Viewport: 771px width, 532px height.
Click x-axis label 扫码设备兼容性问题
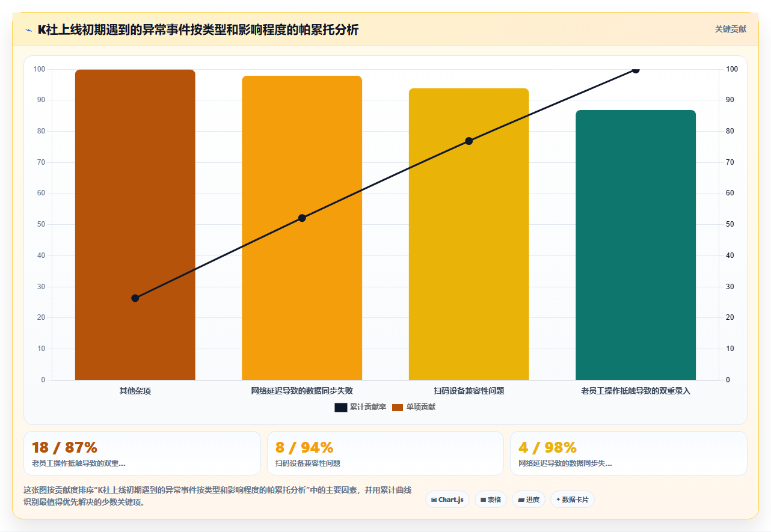469,391
